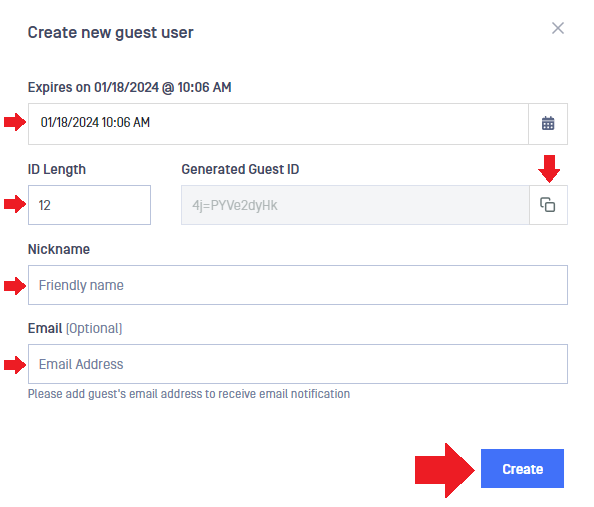Click the Create new guest user title
The image size is (594, 507).
click(111, 33)
